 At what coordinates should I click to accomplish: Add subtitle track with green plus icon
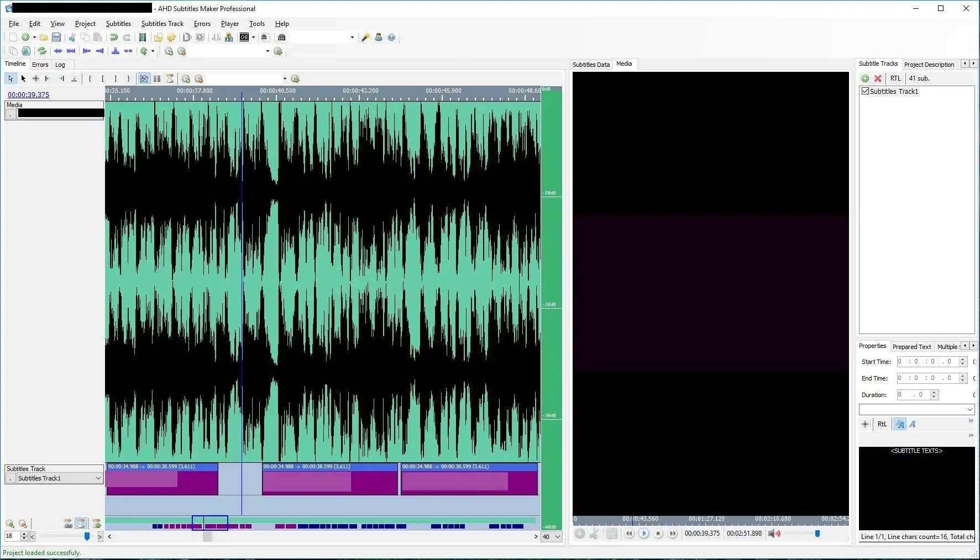point(865,78)
